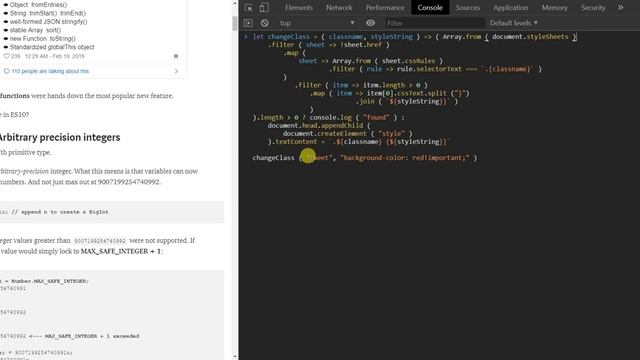Image resolution: width=640 pixels, height=360 pixels.
Task: Show the console sidebar icon
Action: [x=248, y=23]
